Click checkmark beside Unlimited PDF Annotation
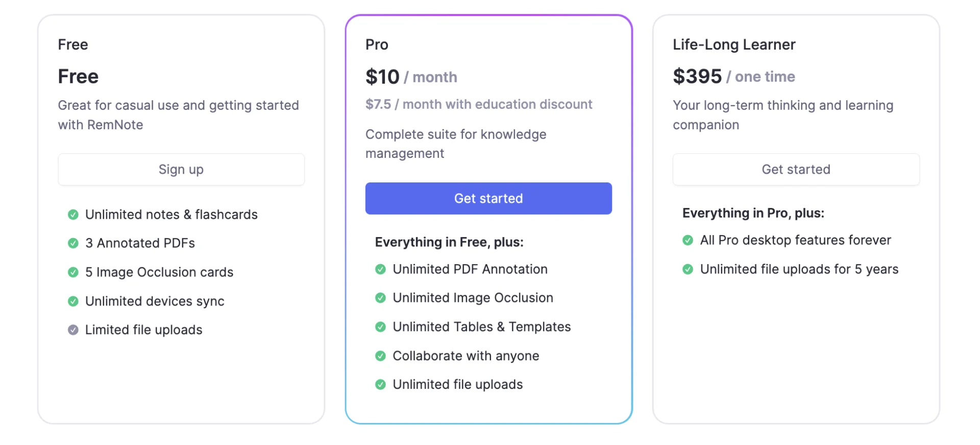980x445 pixels. click(x=381, y=269)
